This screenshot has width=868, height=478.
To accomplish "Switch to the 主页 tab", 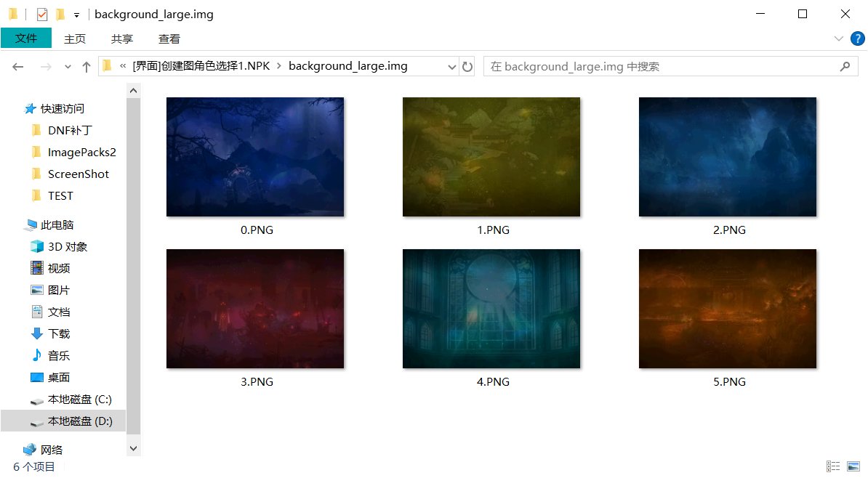I will 75,39.
